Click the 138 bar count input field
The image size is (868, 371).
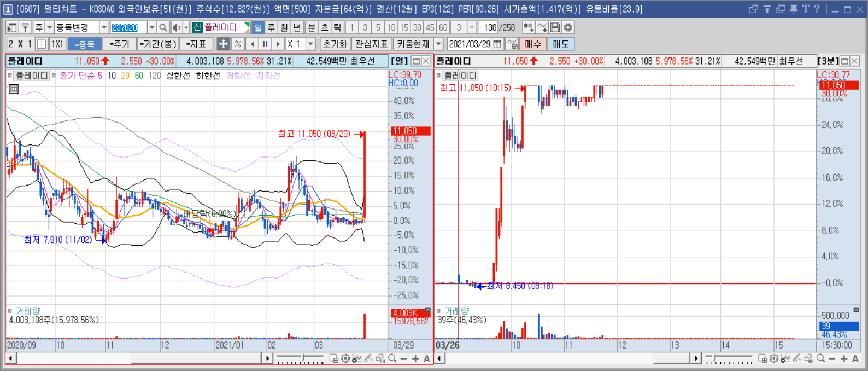tap(488, 27)
